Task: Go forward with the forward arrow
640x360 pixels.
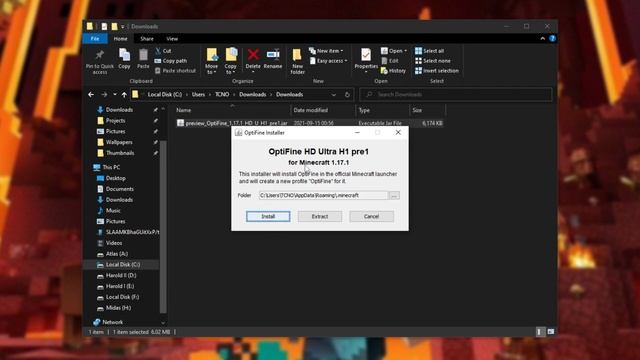Action: click(x=104, y=95)
